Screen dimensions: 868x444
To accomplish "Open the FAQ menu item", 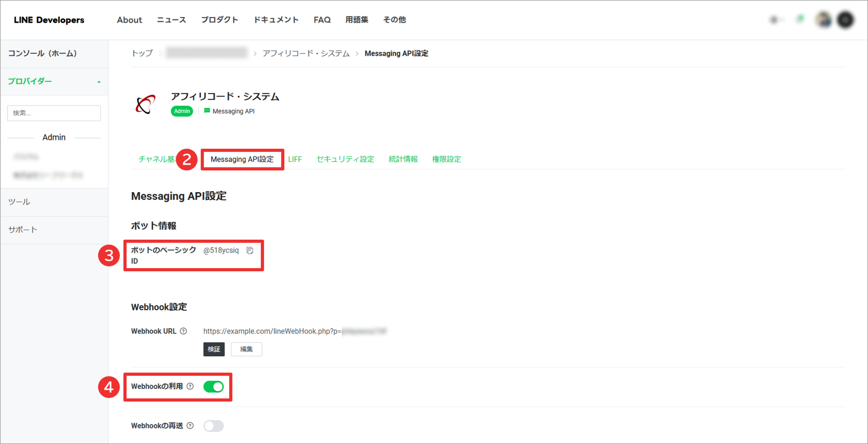I will (322, 20).
